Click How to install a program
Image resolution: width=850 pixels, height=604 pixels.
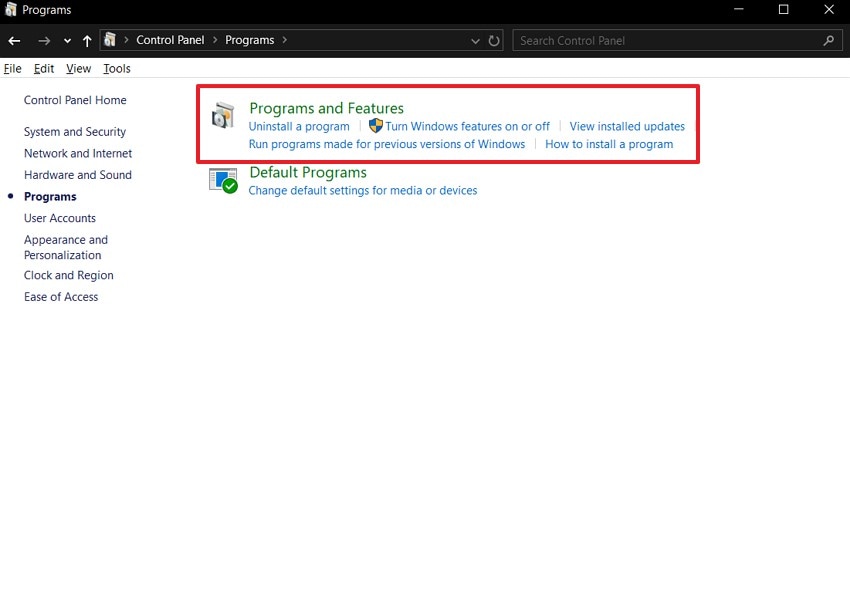click(x=609, y=144)
